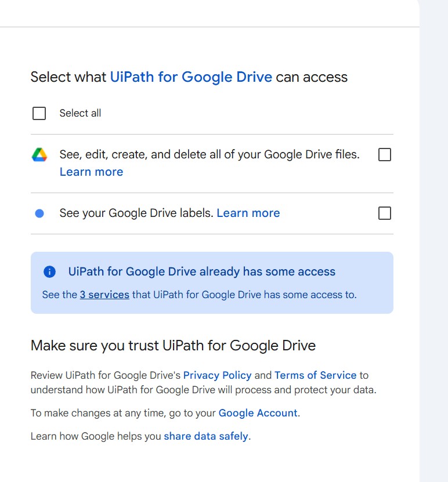Click 'Make sure you trust UiPath' heading
Image resolution: width=448 pixels, height=482 pixels.
pos(173,346)
